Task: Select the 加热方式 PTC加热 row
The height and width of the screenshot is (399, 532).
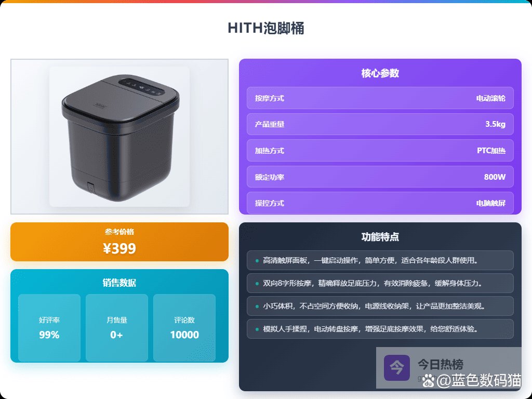Action: point(380,150)
